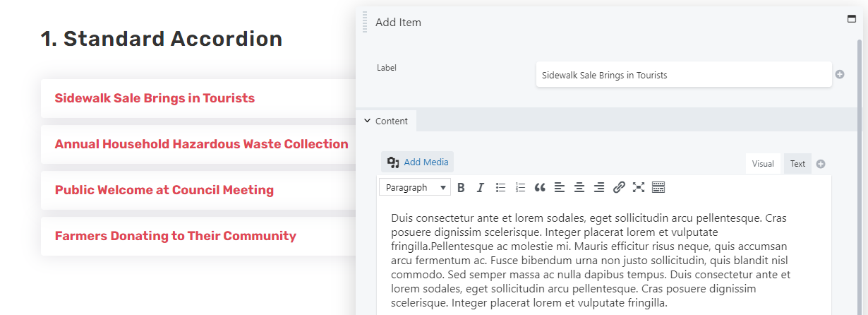Click the Label input field
This screenshot has width=868, height=315.
coord(684,75)
